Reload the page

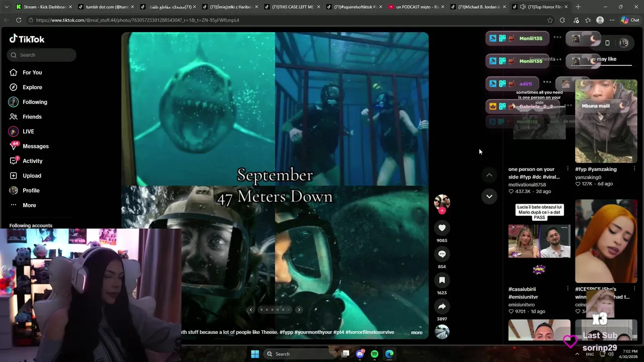(x=19, y=20)
